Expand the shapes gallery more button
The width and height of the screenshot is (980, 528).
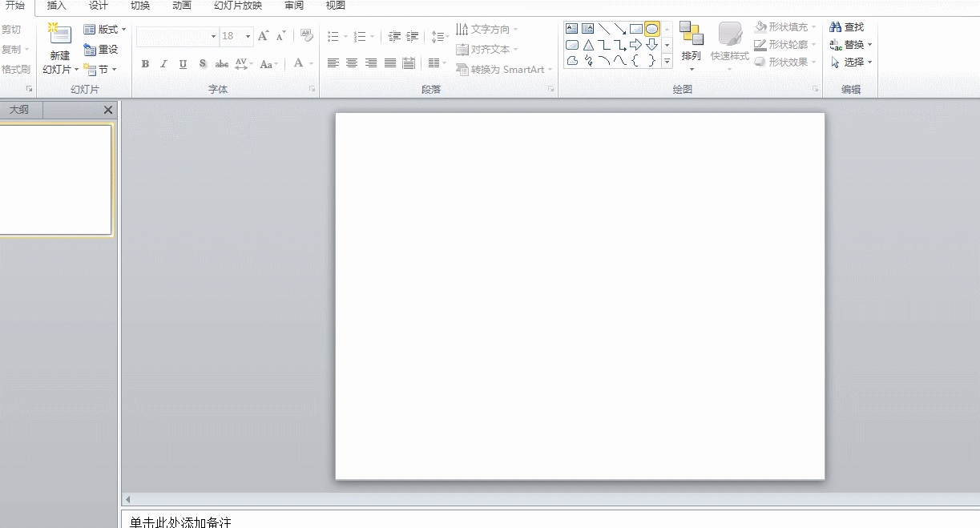coord(667,61)
